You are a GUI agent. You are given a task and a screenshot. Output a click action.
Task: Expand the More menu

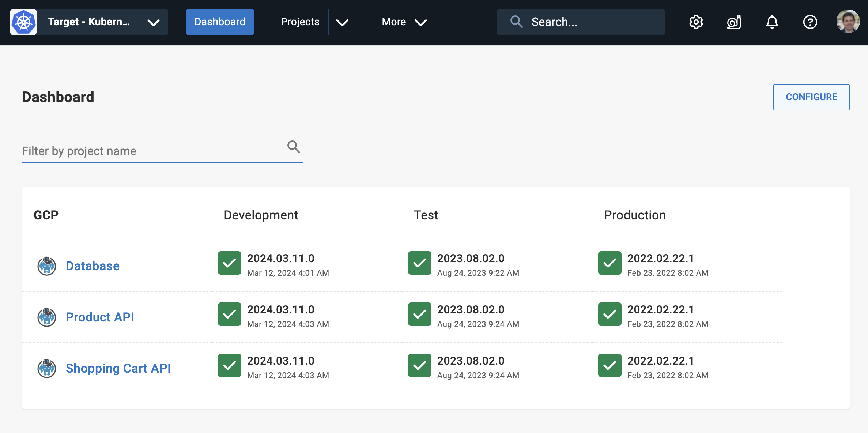(404, 22)
